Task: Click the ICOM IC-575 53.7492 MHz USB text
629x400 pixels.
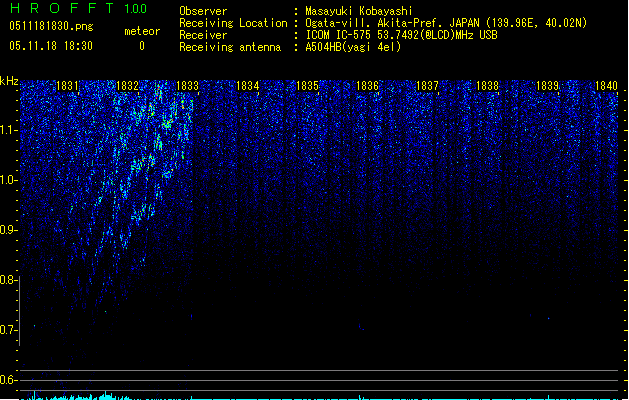Action: pos(401,35)
